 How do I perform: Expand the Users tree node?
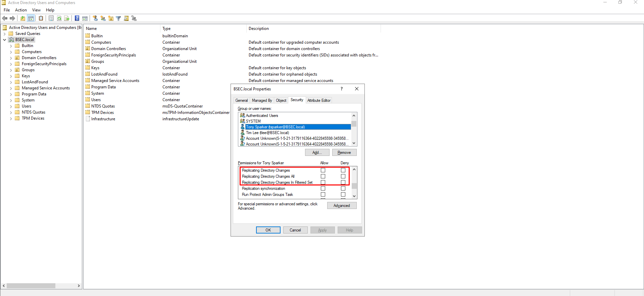[11, 106]
